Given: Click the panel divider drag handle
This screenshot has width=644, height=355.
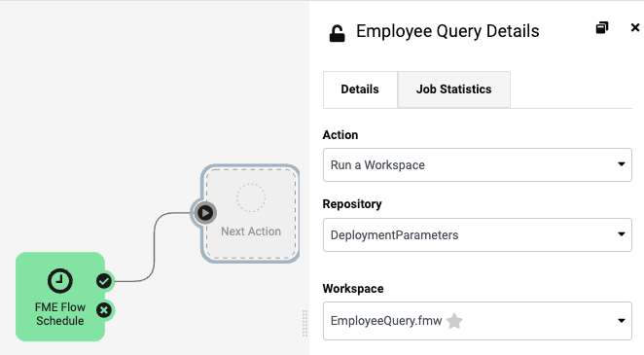Looking at the screenshot, I should click(304, 324).
